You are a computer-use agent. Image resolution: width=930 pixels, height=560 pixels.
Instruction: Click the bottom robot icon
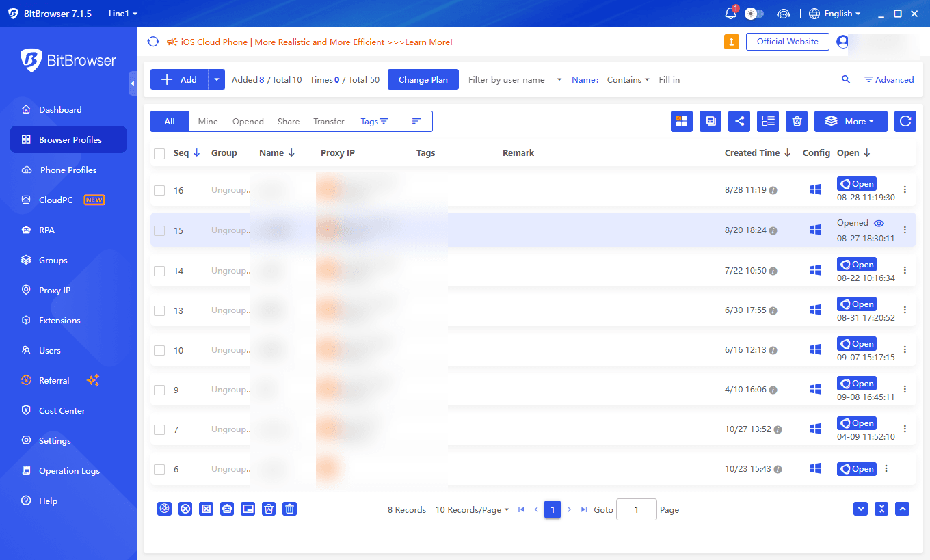(227, 509)
